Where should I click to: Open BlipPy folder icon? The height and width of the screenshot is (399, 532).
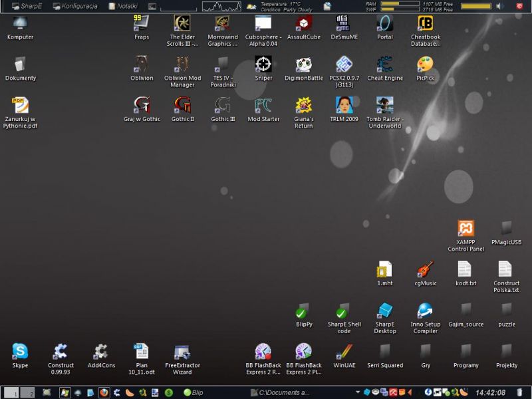304,315
